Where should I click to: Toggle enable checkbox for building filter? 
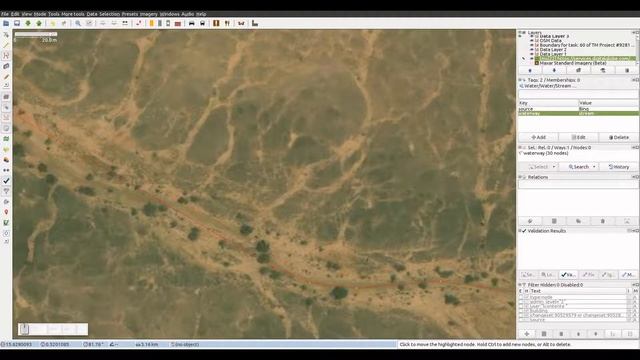click(x=520, y=311)
